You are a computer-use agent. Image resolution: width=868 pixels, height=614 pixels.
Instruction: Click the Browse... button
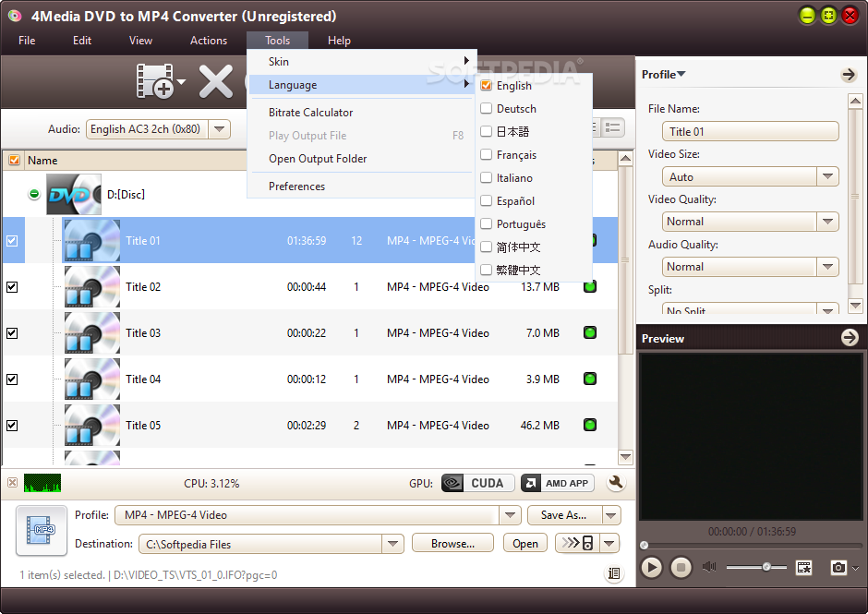pyautogui.click(x=452, y=544)
